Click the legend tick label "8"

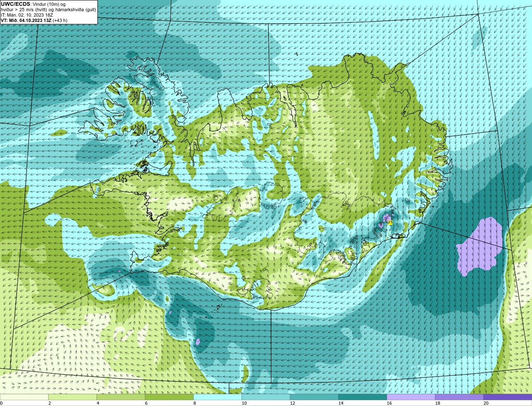click(x=194, y=403)
